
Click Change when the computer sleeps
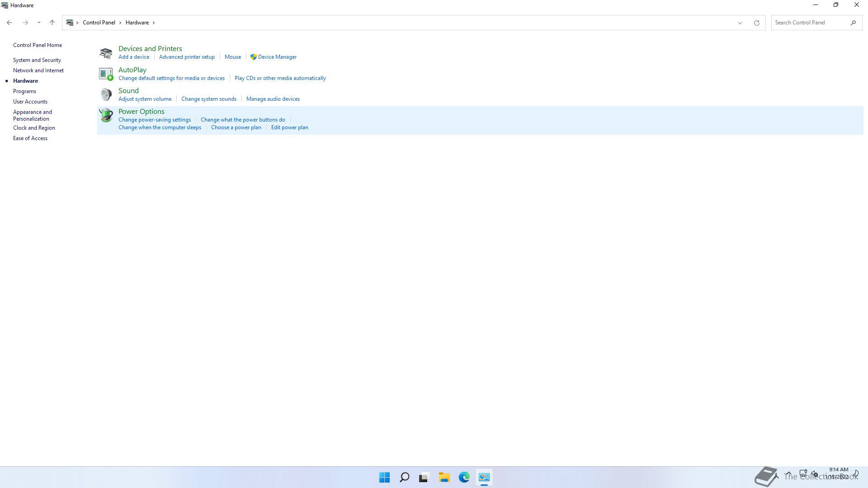(160, 127)
